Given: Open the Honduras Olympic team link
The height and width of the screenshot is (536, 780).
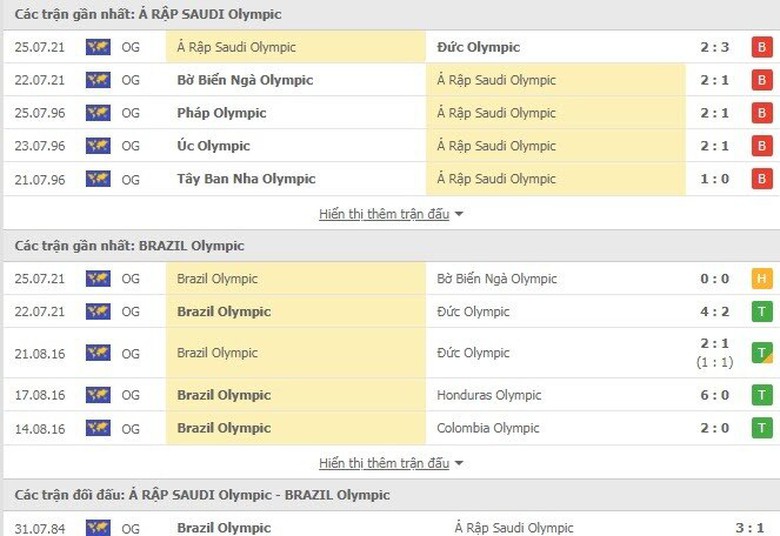Looking at the screenshot, I should tap(489, 395).
